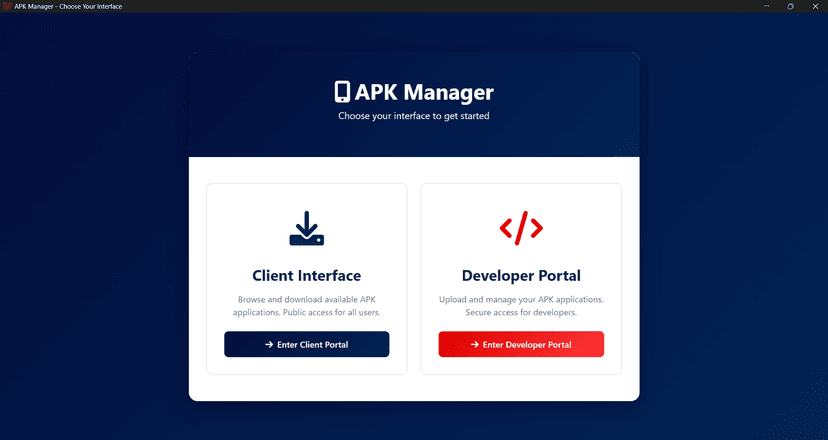The image size is (828, 440).
Task: Select the Client Interface heading
Action: click(306, 276)
